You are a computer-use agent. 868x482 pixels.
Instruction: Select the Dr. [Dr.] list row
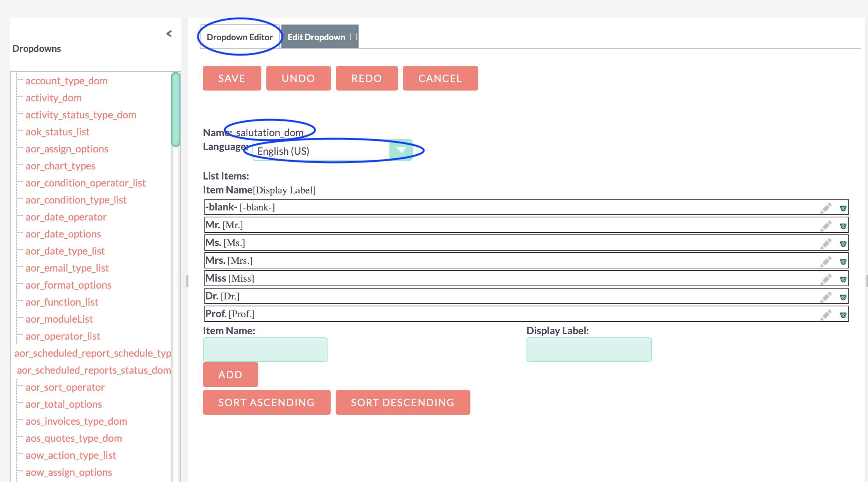[526, 296]
